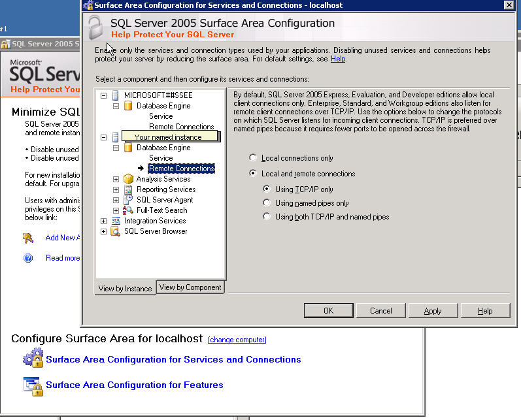Switch to View by Instance tab
Screen dimensions: 521x420
126,288
